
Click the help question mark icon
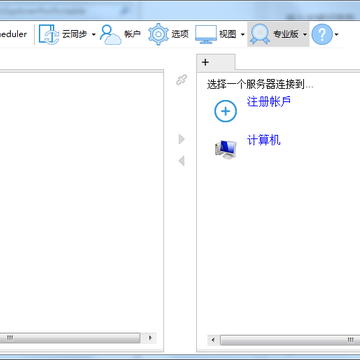point(322,34)
